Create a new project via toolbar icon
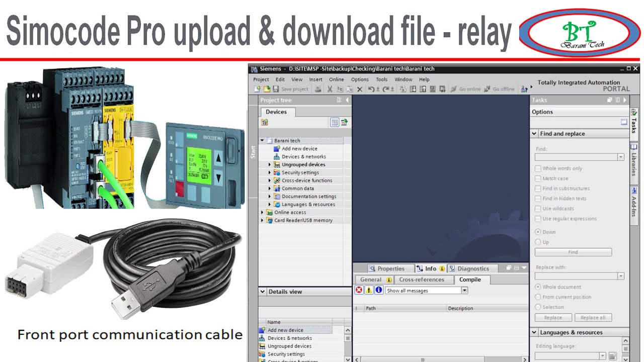Viewport: 644px width, 362px height. tap(257, 89)
